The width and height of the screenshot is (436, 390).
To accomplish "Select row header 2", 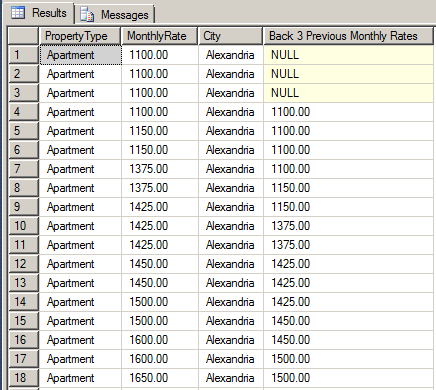I will pos(23,74).
